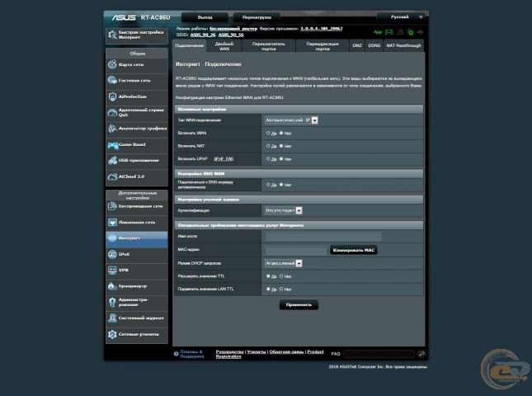Choose Нет for automatic DNS server connection
The image size is (532, 396).
tap(281, 185)
